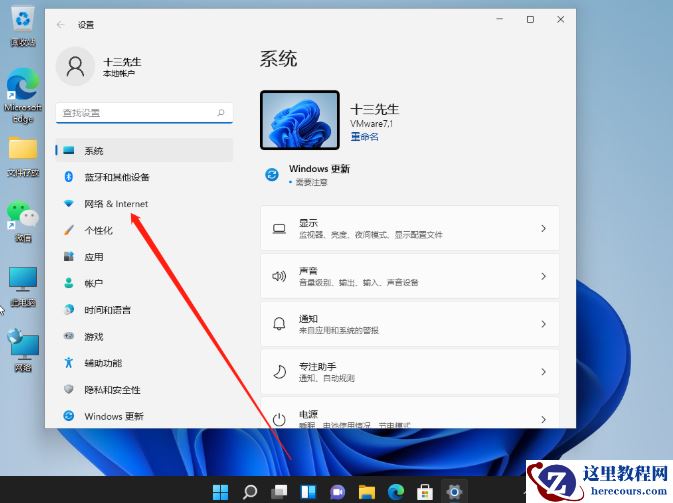Image resolution: width=673 pixels, height=503 pixels.
Task: Open 帐户 settings category
Action: click(144, 283)
